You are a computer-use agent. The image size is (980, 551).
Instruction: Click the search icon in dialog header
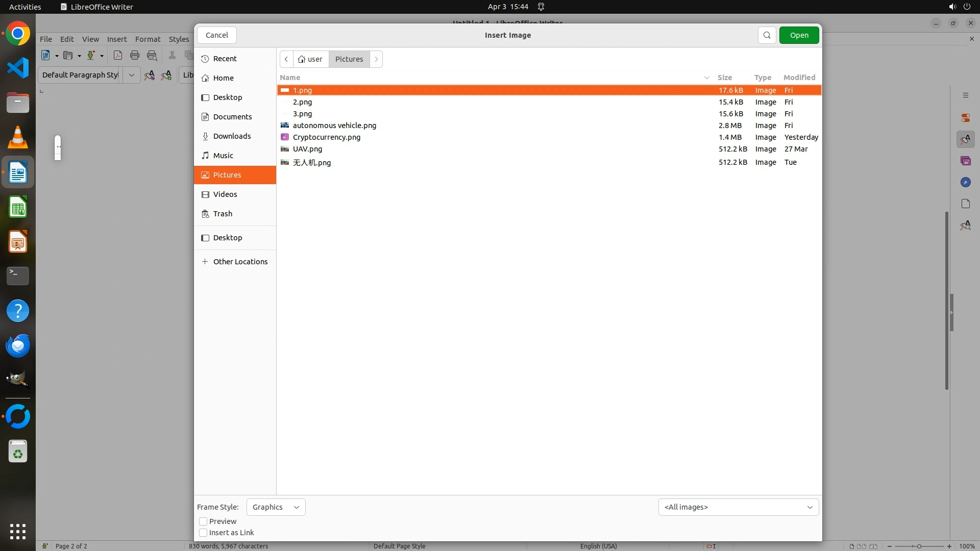(767, 35)
